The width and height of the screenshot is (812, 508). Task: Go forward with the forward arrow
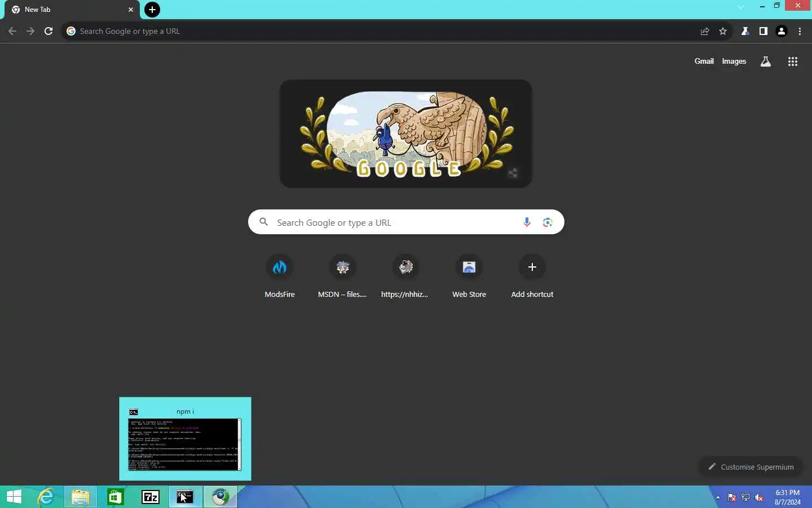coord(30,31)
